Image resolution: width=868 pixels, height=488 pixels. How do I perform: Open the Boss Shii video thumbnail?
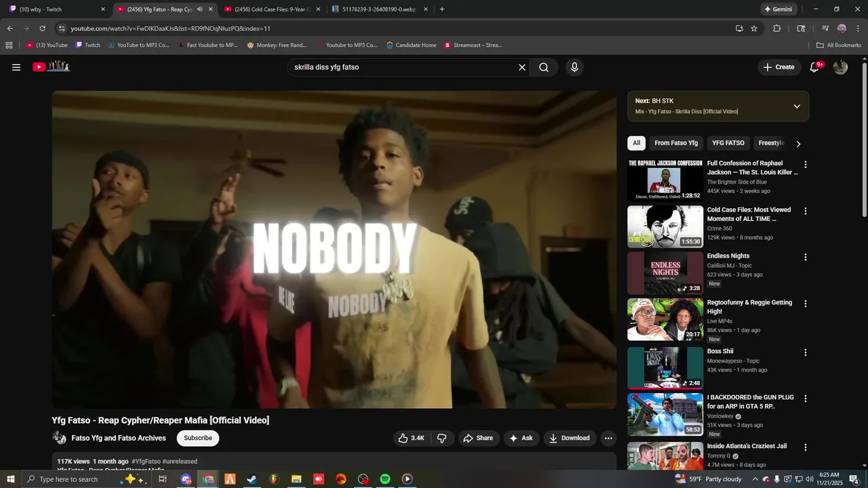(665, 368)
